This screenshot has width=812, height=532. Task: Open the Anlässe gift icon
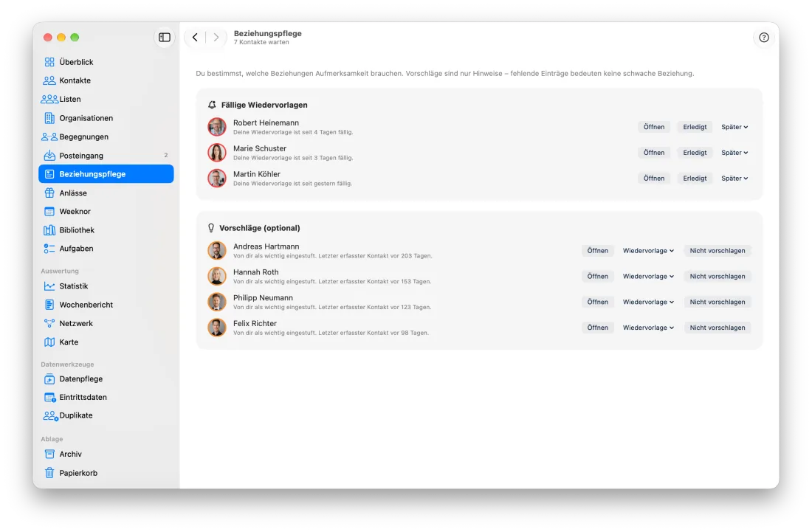click(x=49, y=193)
